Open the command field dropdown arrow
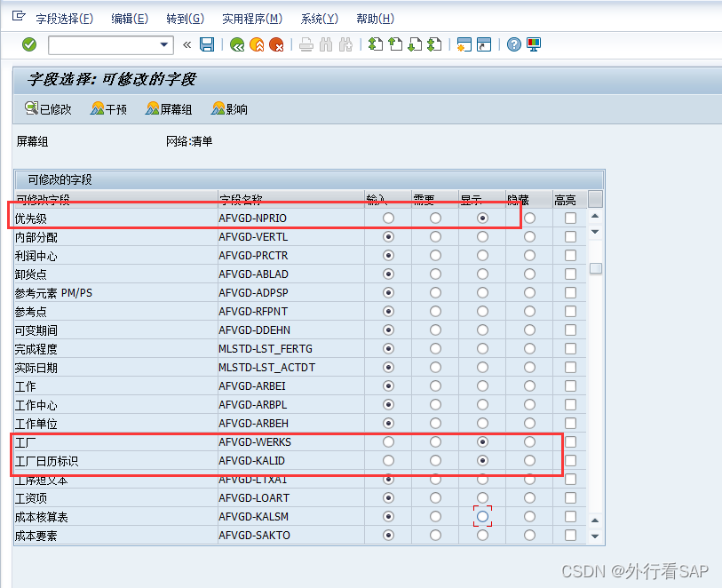 (x=164, y=44)
